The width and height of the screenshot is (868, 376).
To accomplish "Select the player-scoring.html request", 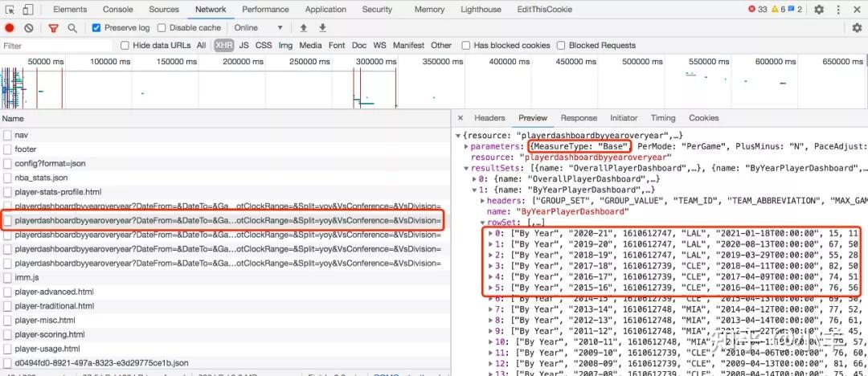I will [x=225, y=334].
